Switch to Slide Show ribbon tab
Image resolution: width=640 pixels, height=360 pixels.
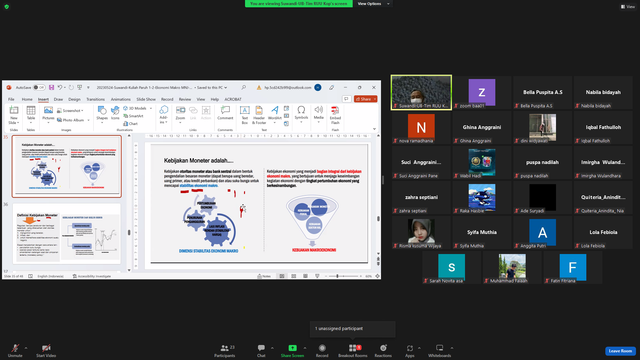coord(146,99)
